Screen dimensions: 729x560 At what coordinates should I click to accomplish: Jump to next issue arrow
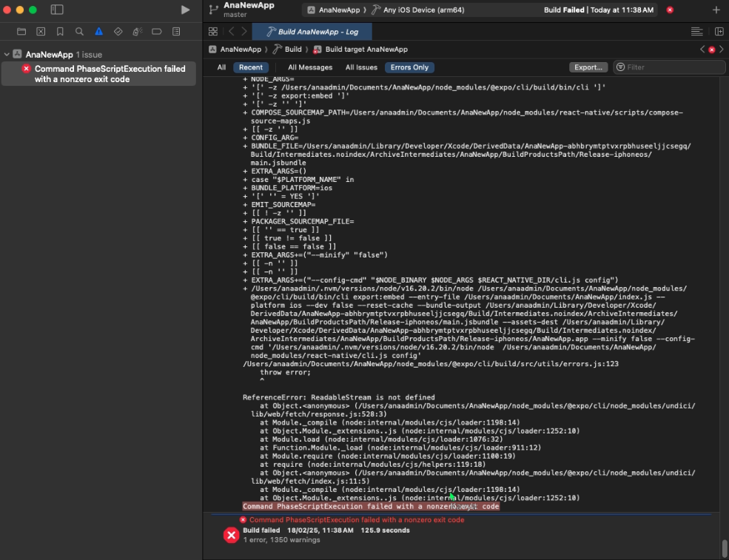pyautogui.click(x=722, y=50)
